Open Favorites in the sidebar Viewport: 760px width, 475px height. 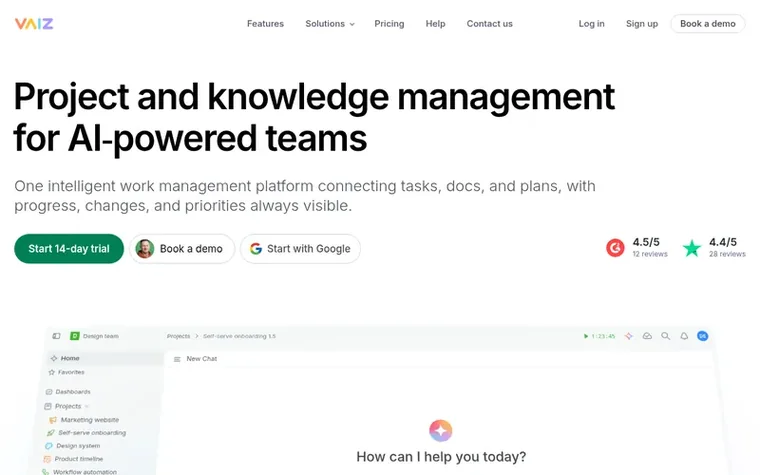(71, 372)
